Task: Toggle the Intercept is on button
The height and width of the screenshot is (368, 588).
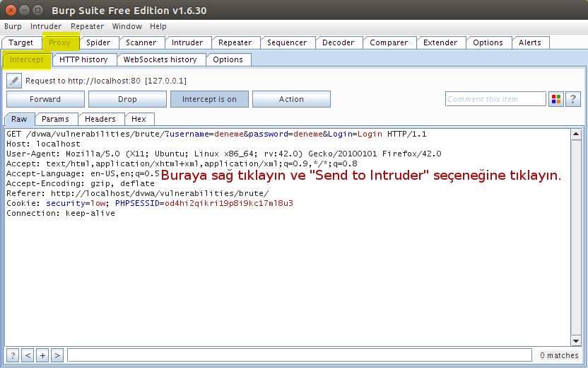Action: coord(209,99)
